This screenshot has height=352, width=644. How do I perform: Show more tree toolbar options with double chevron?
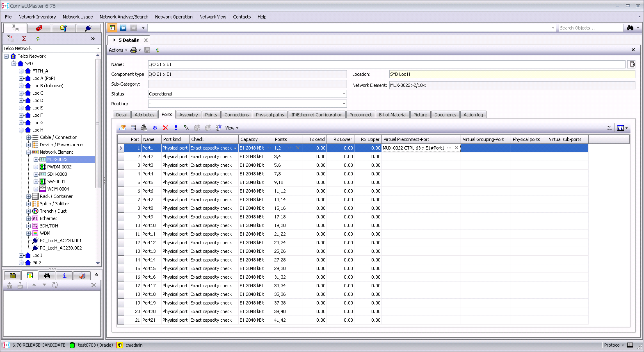tap(93, 39)
